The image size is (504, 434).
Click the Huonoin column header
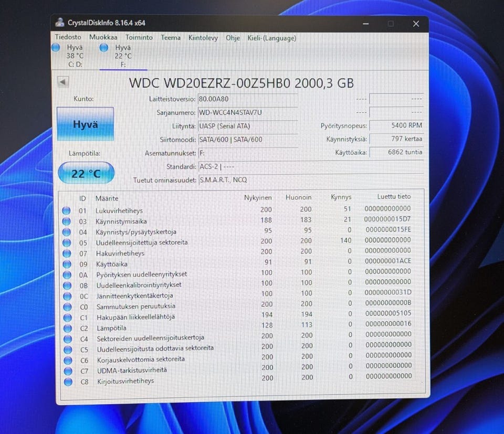pos(298,197)
